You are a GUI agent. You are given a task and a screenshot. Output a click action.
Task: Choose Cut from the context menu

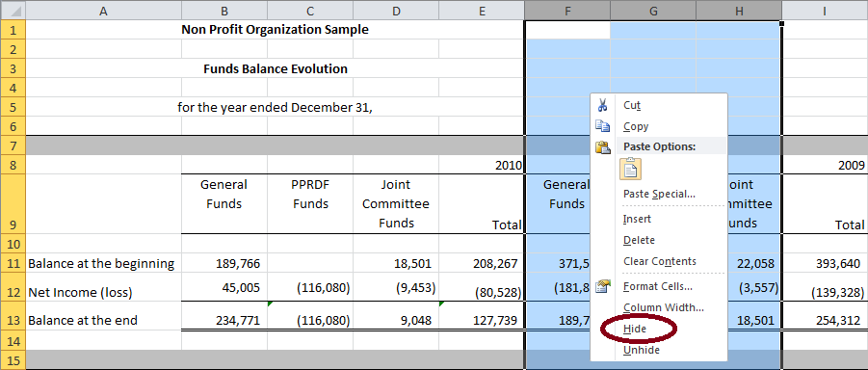(x=632, y=105)
